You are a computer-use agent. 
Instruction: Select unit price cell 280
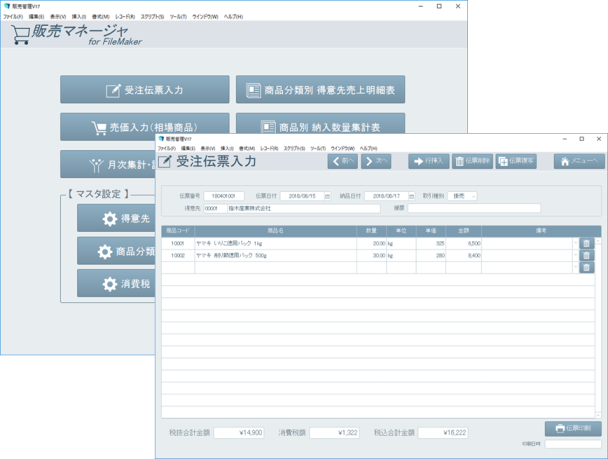point(431,255)
